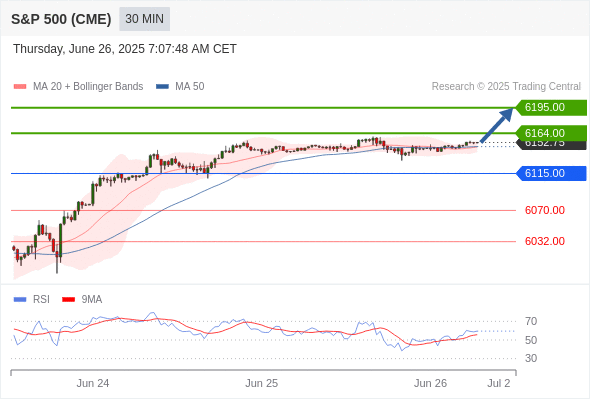
Task: Click the RSI 70 level label
Action: click(x=531, y=321)
